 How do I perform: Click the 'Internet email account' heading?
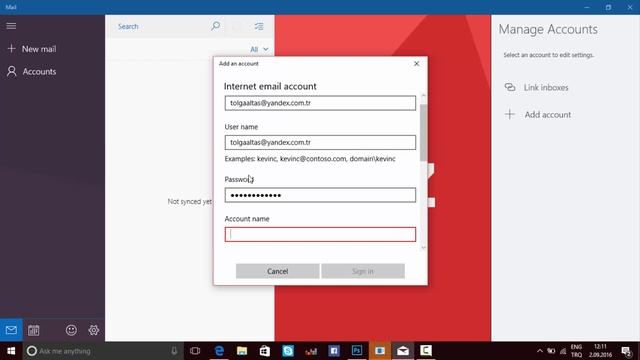click(x=270, y=87)
